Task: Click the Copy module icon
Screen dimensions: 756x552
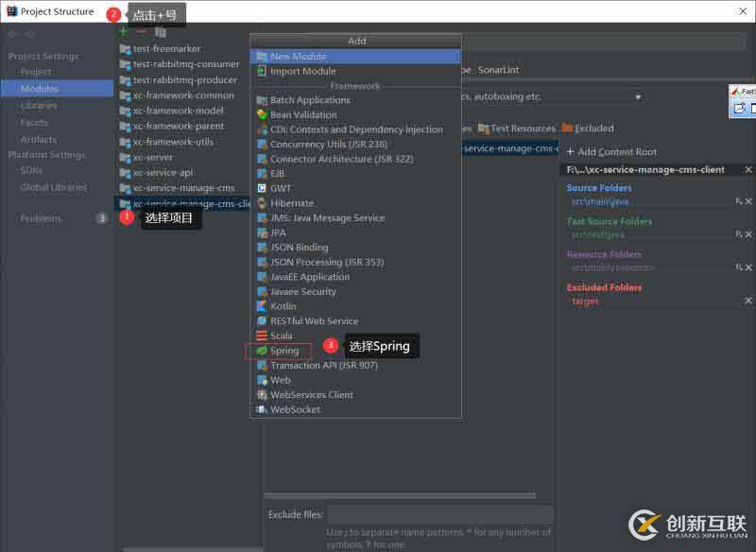Action: [160, 32]
